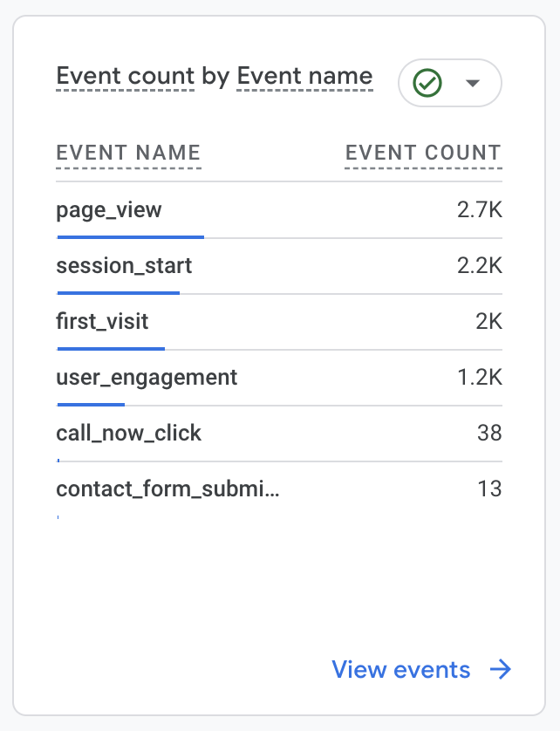Click the green data quality checkmark icon
The height and width of the screenshot is (731, 560).
click(x=427, y=83)
